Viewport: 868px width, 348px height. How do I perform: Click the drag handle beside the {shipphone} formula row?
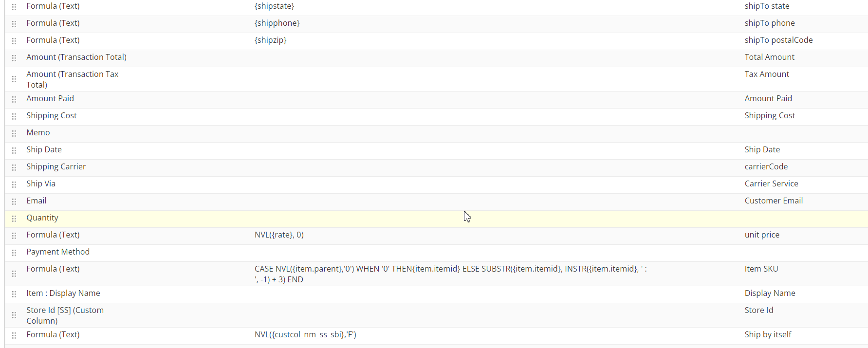(x=14, y=24)
